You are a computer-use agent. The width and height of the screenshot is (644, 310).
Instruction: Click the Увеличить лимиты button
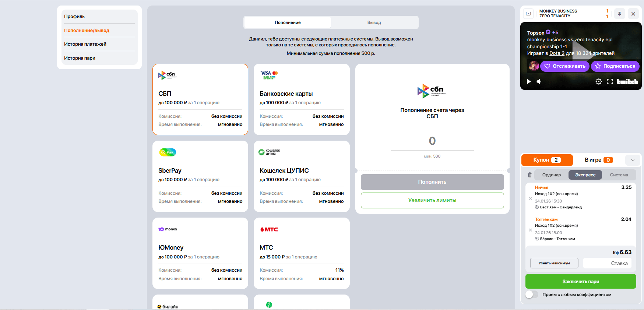[x=432, y=201]
